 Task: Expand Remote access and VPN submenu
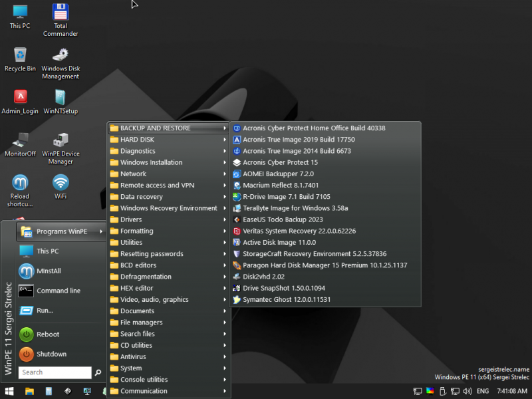pos(168,186)
